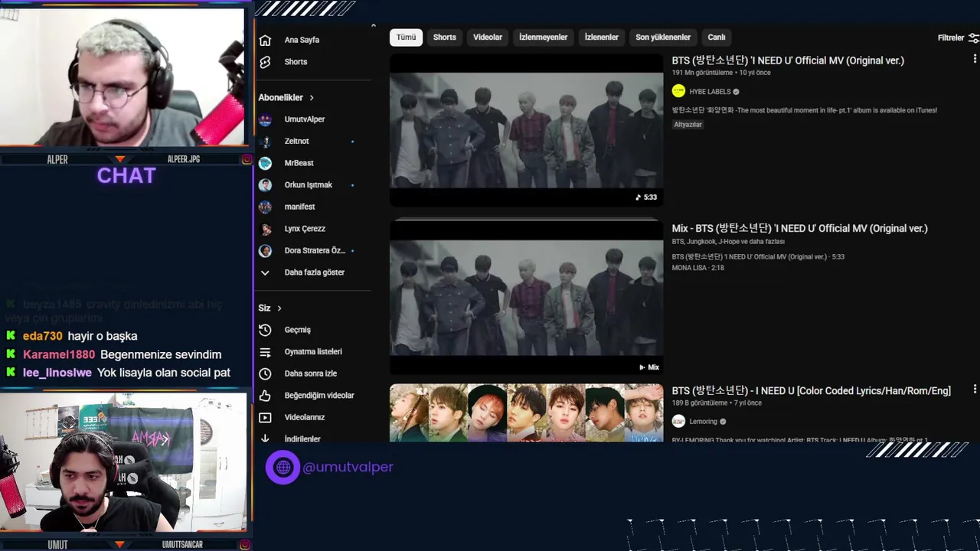The image size is (980, 551).
Task: Click sidebar scroll-up arrow
Action: [x=374, y=26]
